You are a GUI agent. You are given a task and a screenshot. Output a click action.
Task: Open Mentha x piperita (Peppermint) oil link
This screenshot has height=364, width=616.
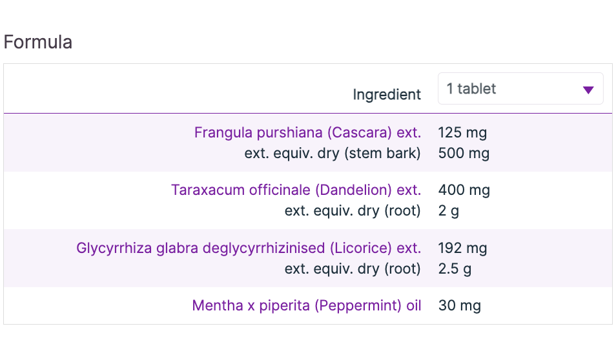click(x=306, y=305)
